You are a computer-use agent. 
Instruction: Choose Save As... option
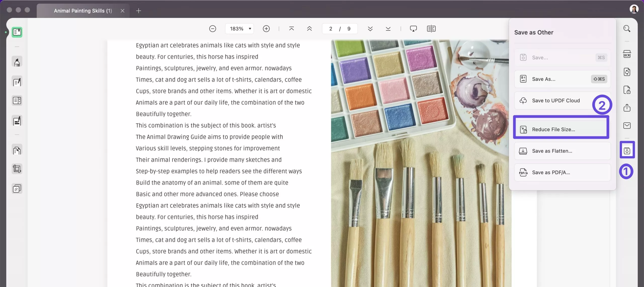[x=562, y=79]
